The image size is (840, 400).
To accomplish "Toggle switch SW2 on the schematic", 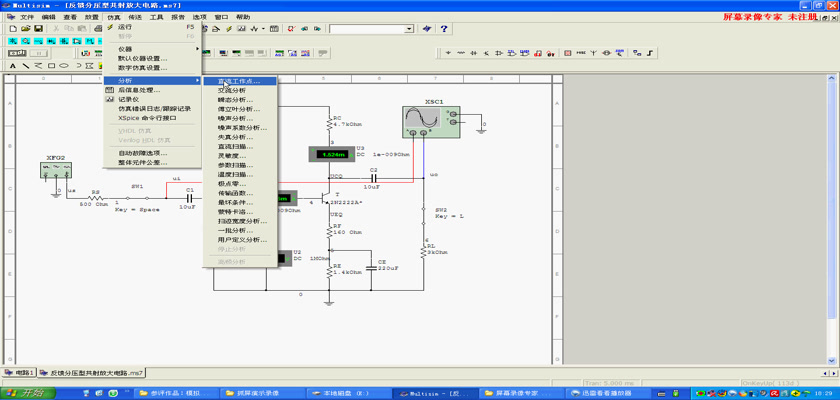I will click(423, 216).
